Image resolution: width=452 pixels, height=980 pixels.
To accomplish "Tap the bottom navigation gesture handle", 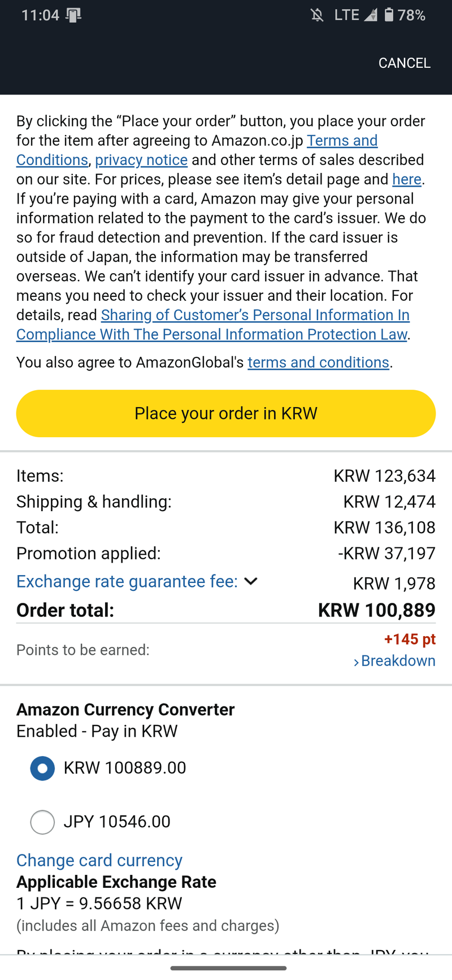I will 228,969.
